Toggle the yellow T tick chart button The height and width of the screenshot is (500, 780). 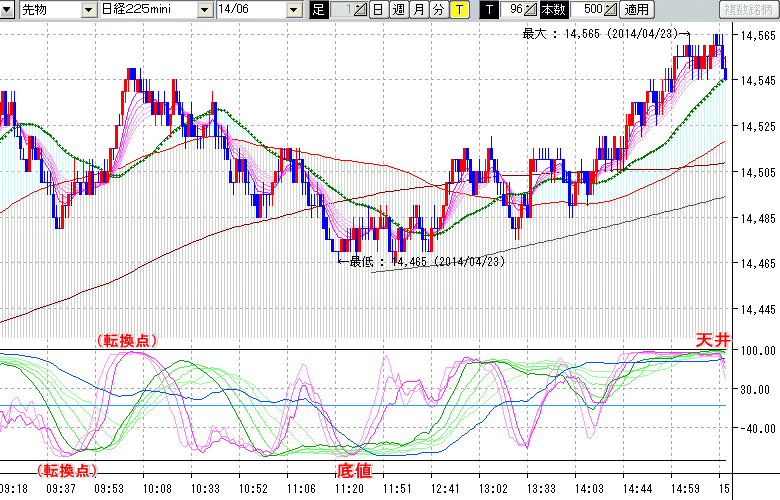(x=458, y=10)
